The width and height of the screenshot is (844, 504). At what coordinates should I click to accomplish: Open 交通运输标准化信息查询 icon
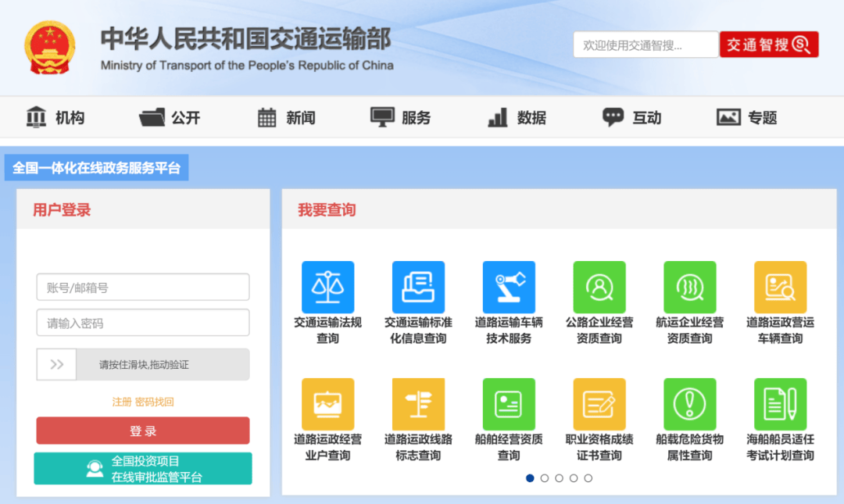pos(418,287)
